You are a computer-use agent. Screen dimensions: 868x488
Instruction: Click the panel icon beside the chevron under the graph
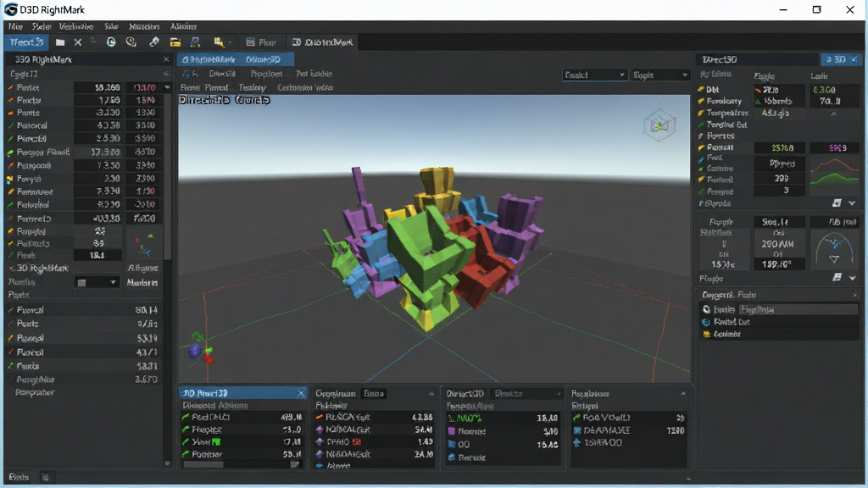click(837, 203)
